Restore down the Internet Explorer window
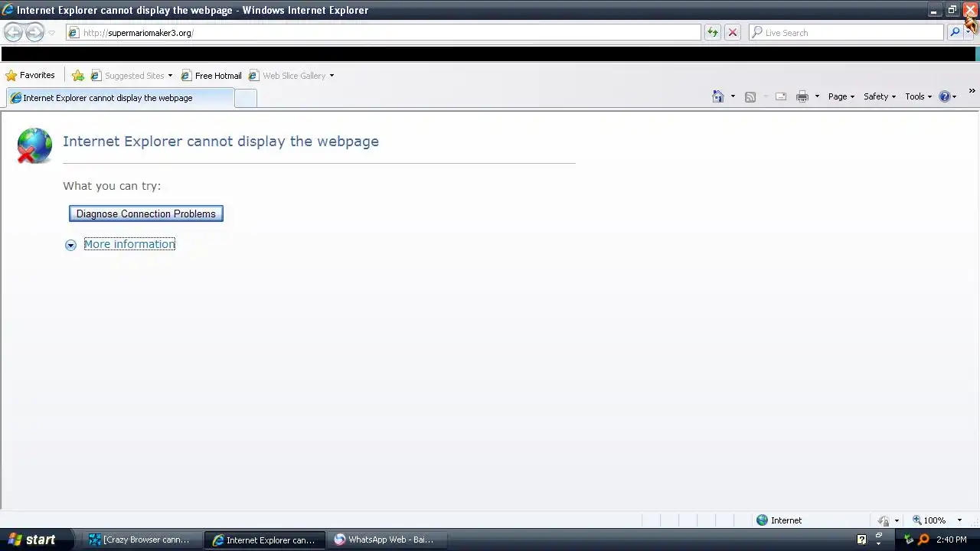This screenshot has width=980, height=551. click(x=952, y=10)
